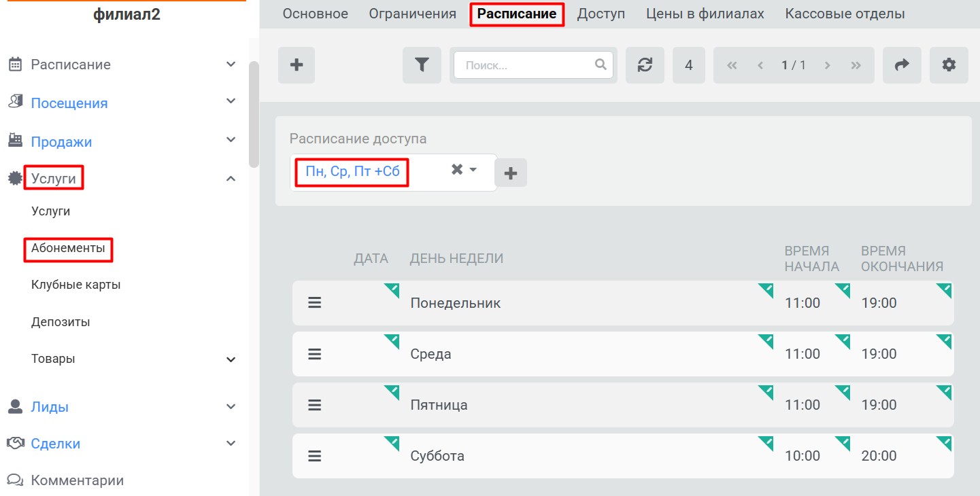Add new access schedule plus button
Screen dimensions: 980x496
pyautogui.click(x=511, y=173)
